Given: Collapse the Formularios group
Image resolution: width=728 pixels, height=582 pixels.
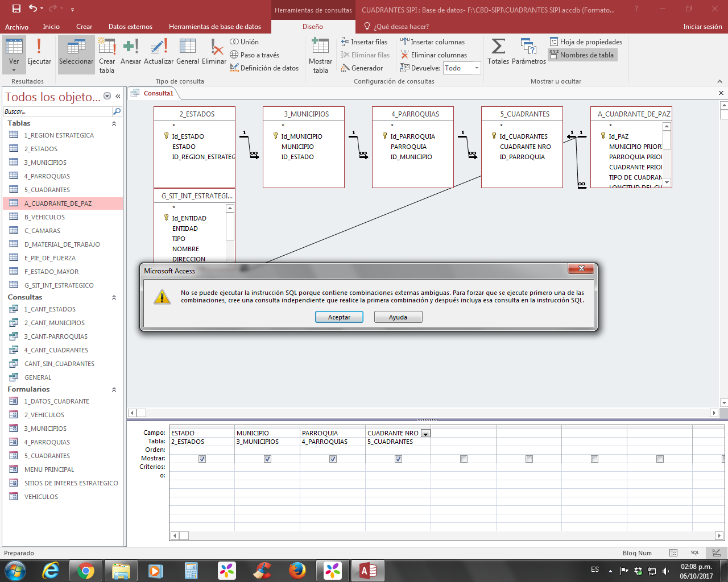Looking at the screenshot, I should pos(114,389).
